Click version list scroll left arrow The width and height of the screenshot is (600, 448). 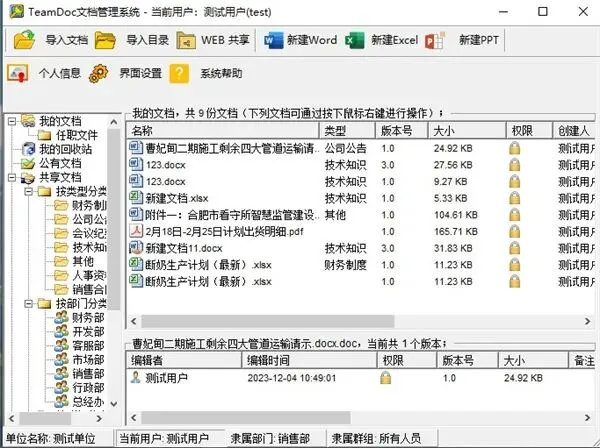tap(134, 417)
